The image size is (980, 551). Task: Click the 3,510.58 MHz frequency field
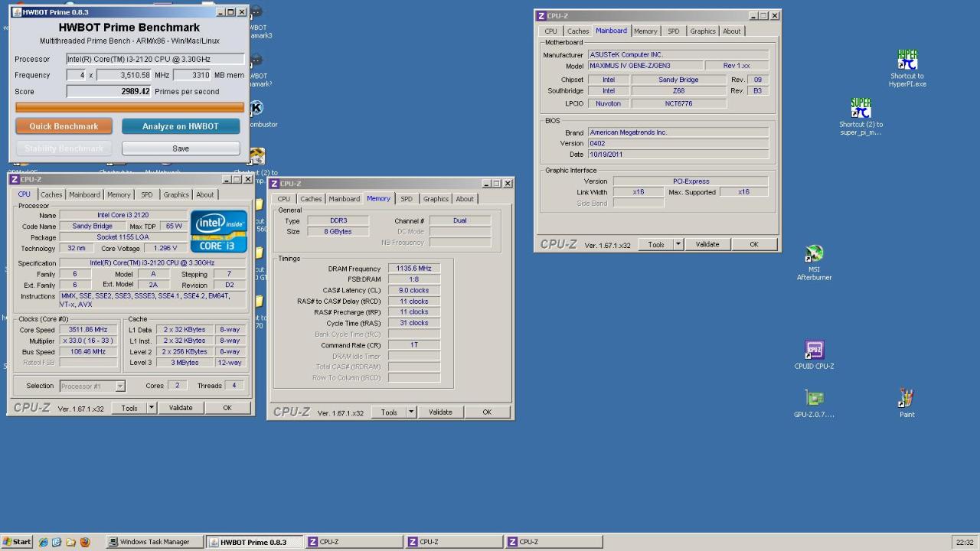(124, 75)
